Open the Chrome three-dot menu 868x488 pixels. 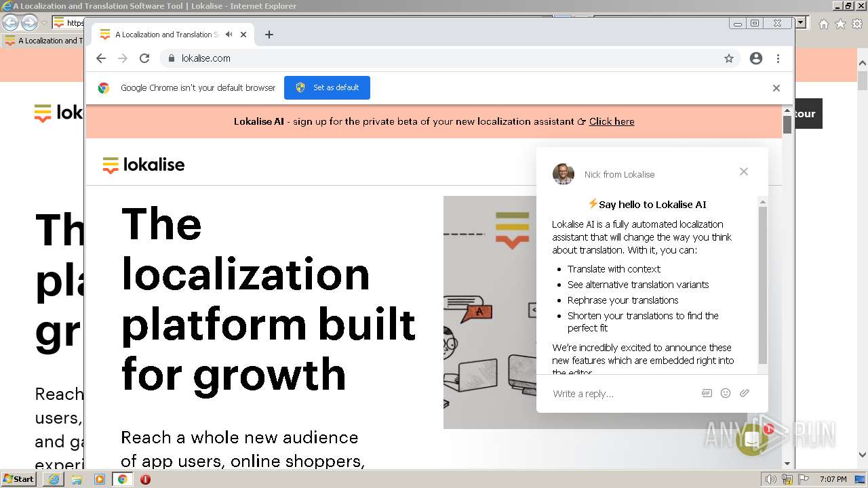pyautogui.click(x=778, y=58)
